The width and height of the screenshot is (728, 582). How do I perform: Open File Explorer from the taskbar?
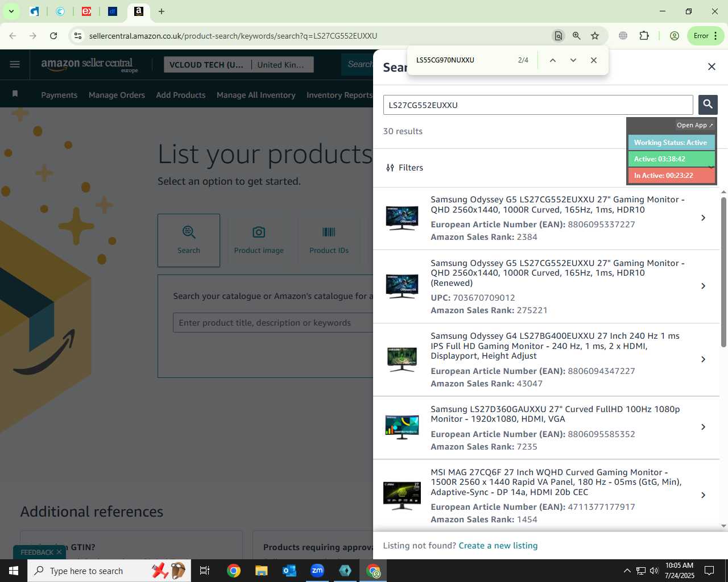pos(262,571)
